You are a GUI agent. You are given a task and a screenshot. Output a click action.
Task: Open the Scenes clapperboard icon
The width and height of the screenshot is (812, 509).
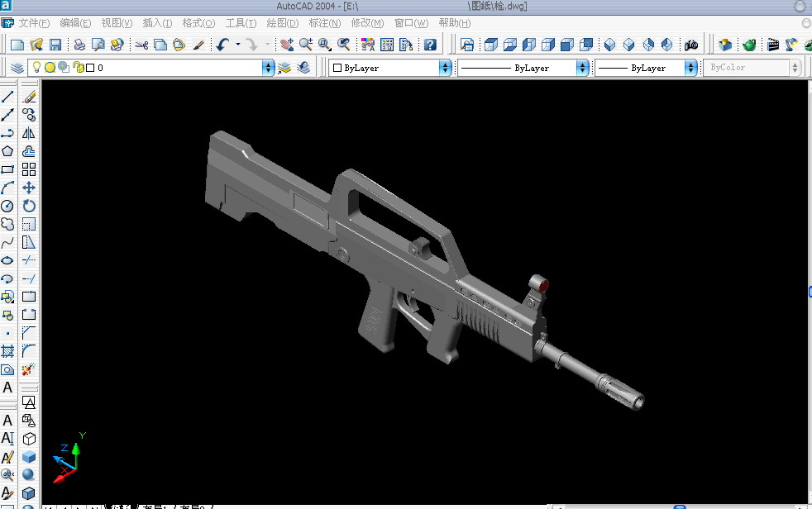pos(772,45)
